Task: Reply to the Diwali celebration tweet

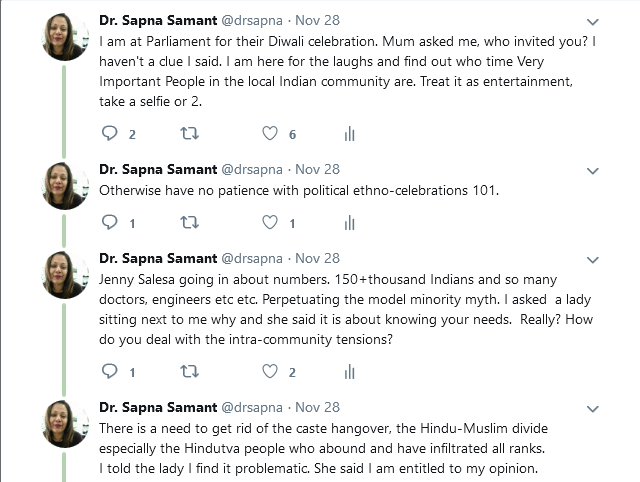Action: pos(109,134)
